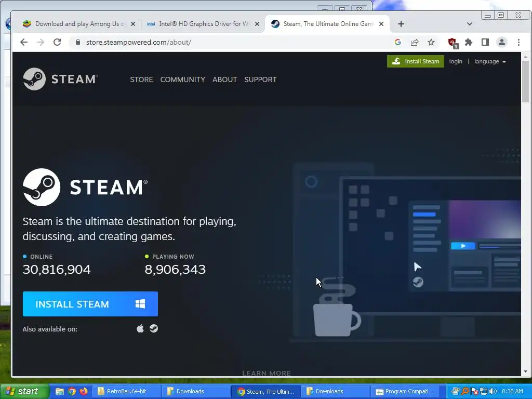Open the Chrome three-dot menu
Image resolution: width=532 pixels, height=399 pixels.
coord(518,42)
